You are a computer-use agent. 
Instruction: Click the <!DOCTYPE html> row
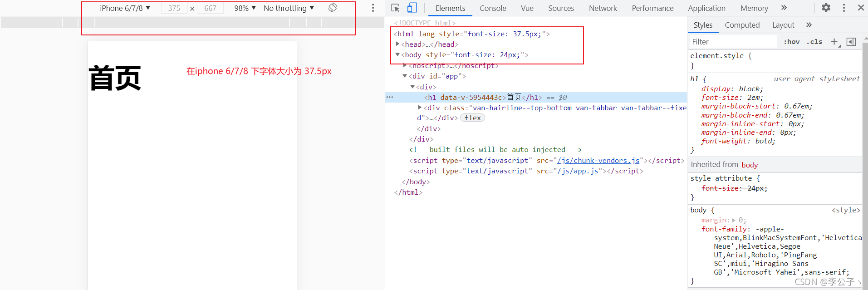point(425,23)
